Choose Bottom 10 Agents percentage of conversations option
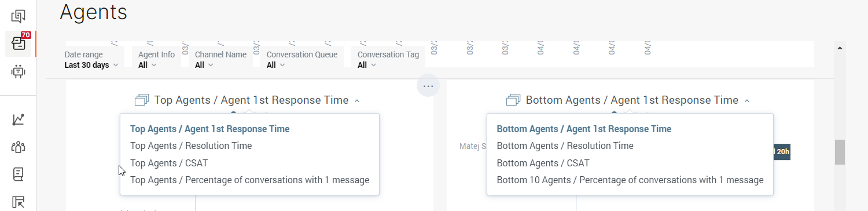This screenshot has width=868, height=211. 630,180
